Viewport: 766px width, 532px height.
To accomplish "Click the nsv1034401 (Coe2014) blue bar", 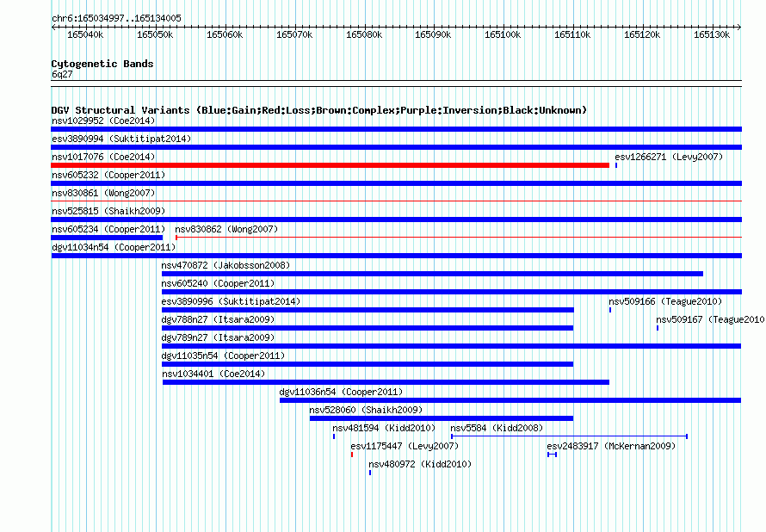I will pos(386,382).
